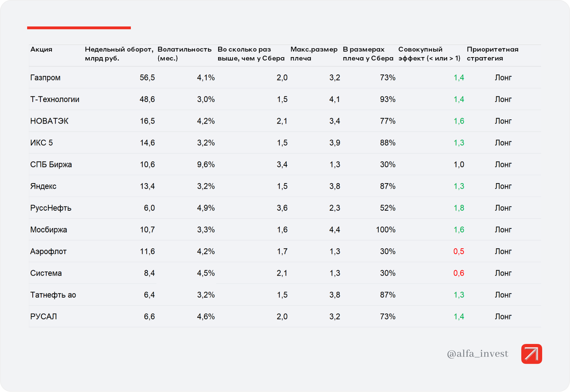Select the Яндекс stock name
The image size is (570, 392).
(x=43, y=186)
